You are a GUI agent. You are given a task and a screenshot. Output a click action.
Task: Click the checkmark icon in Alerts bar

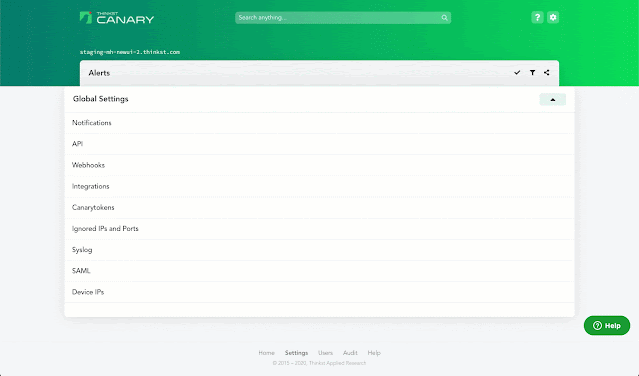[517, 73]
